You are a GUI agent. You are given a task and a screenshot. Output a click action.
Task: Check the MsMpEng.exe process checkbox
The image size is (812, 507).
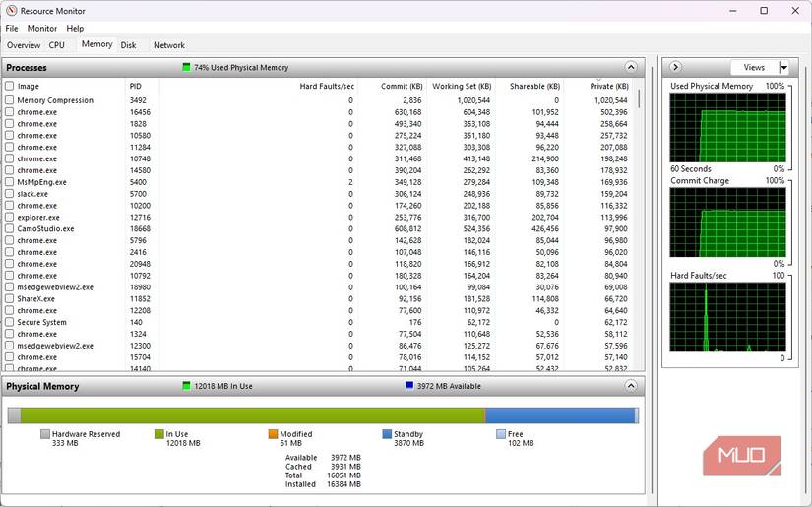[9, 182]
